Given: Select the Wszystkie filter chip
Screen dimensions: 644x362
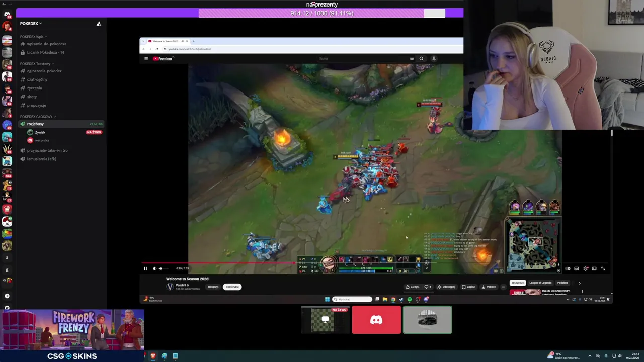Looking at the screenshot, I should 518,283.
